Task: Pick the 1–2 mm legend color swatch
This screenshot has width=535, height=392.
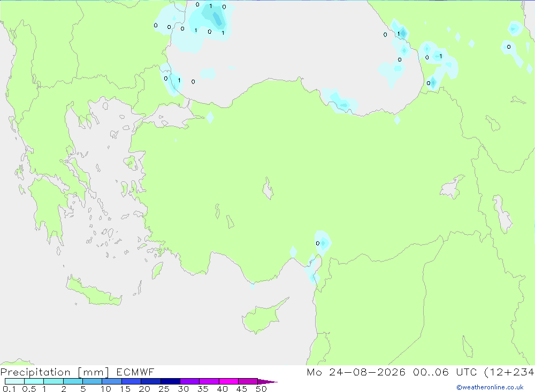Action: click(x=53, y=381)
